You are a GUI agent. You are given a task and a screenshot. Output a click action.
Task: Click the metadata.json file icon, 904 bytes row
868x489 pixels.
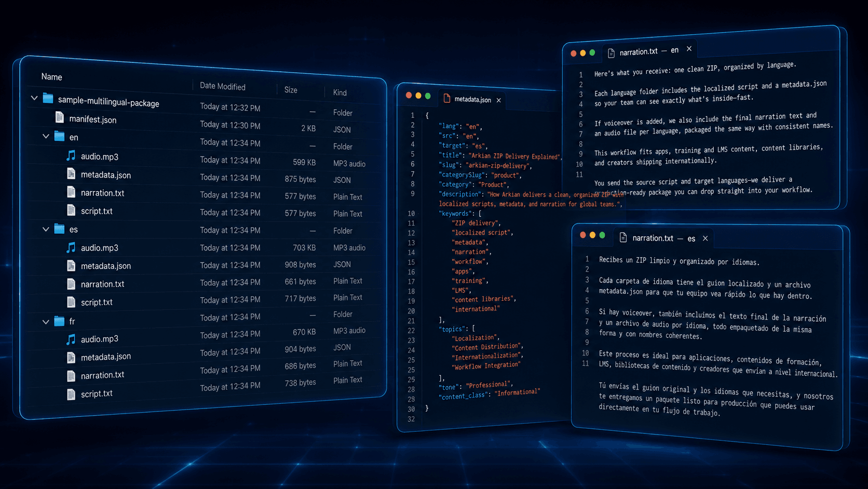[71, 358]
